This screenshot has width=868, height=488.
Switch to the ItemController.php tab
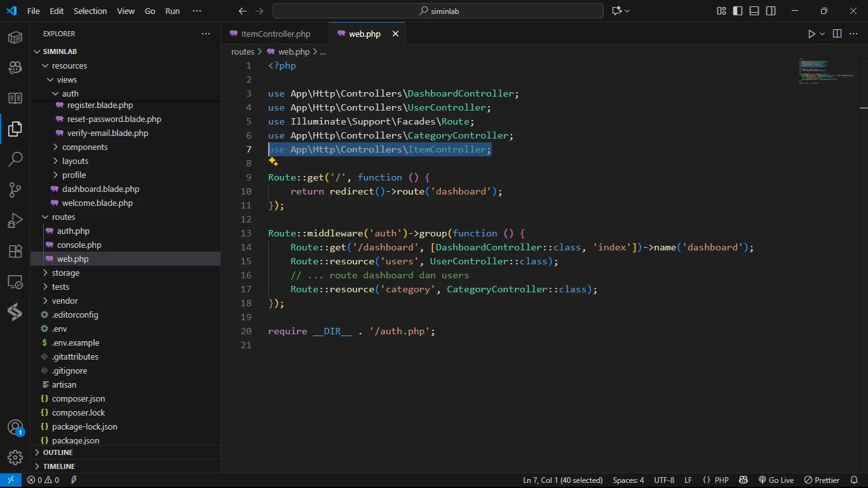point(275,34)
